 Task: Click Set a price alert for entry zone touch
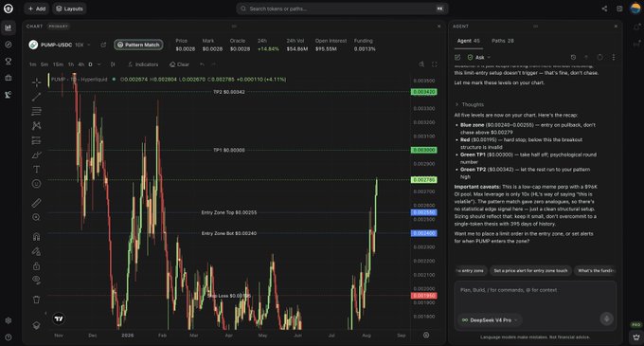click(x=530, y=271)
